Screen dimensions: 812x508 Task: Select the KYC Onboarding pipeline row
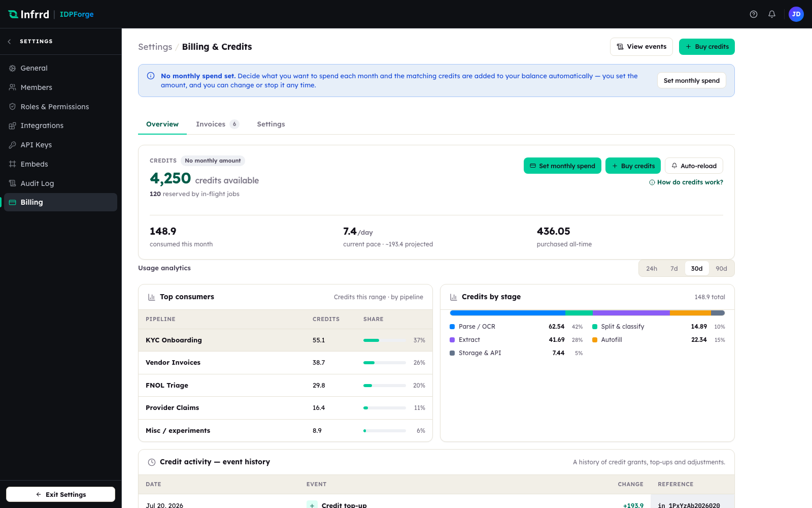[x=285, y=340]
